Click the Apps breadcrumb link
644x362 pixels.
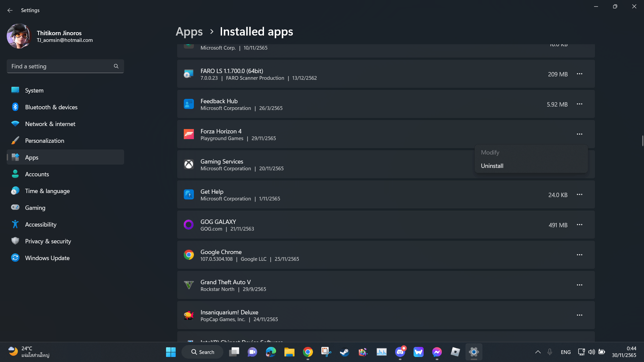(x=189, y=32)
